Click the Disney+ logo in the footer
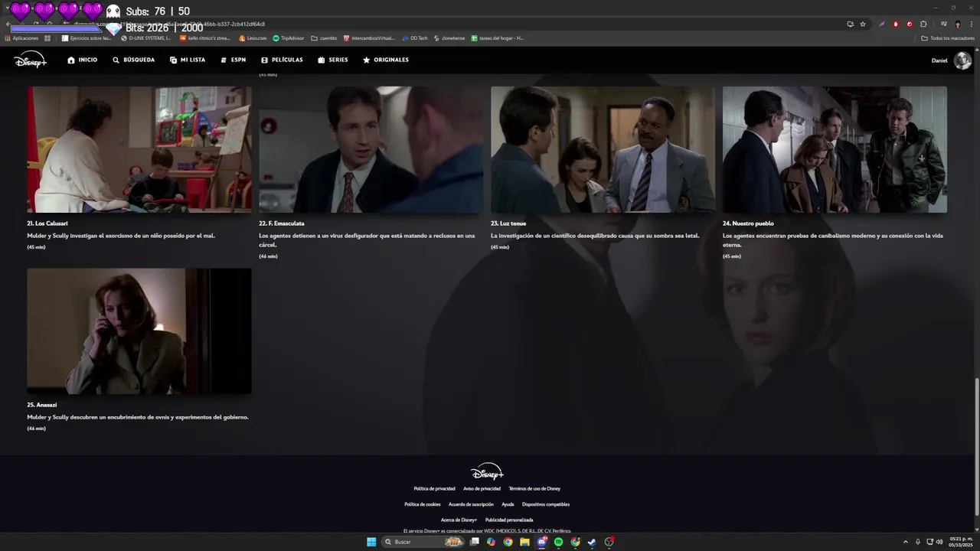 pyautogui.click(x=487, y=471)
